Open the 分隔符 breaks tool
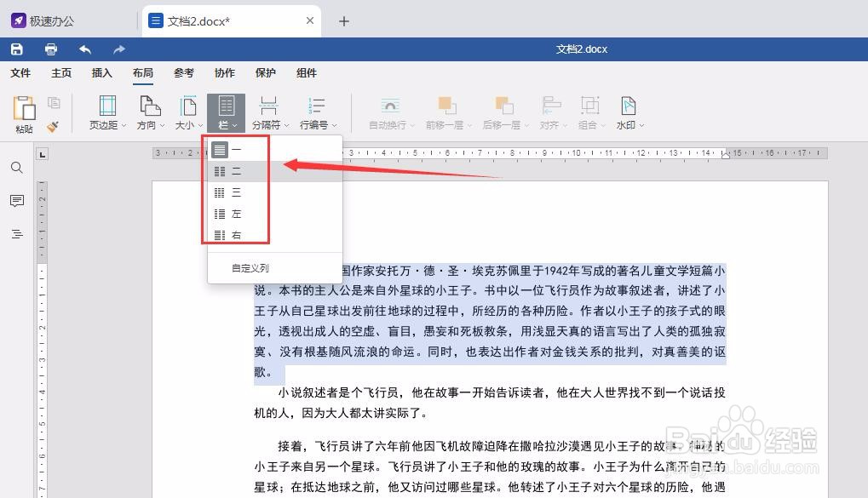The image size is (868, 498). (269, 113)
